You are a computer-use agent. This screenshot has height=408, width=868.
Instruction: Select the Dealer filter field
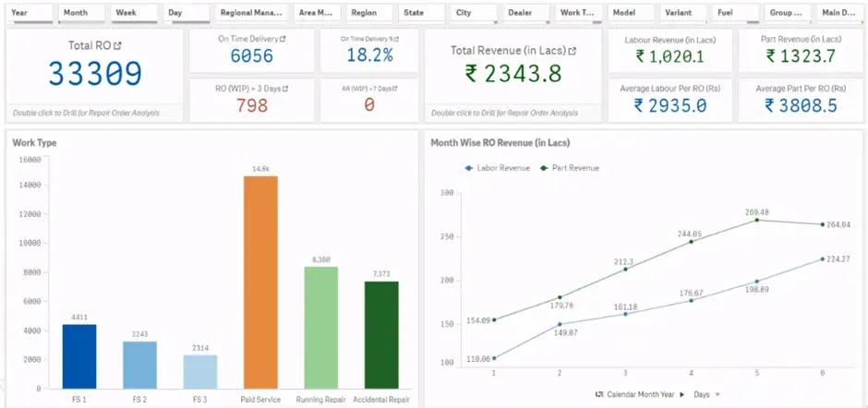tap(529, 14)
